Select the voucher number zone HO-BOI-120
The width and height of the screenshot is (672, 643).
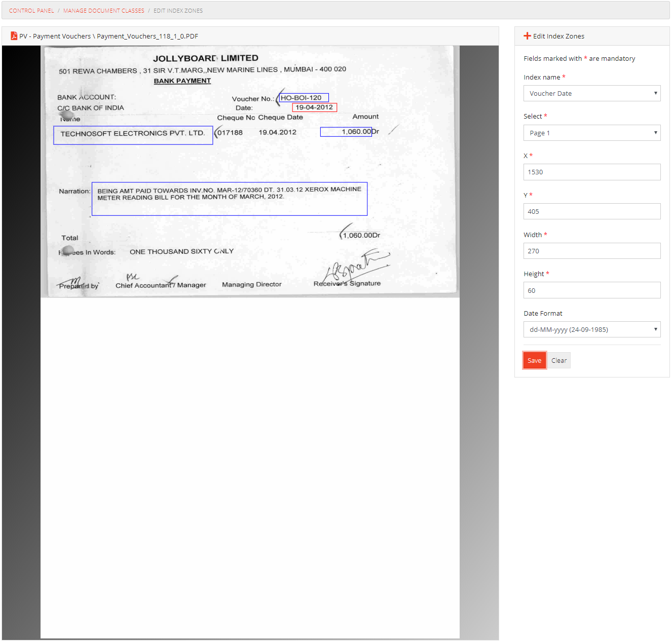click(x=304, y=98)
